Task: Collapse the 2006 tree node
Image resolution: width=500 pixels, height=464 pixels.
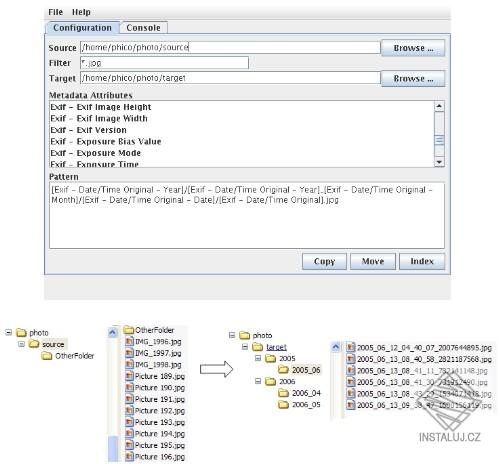Action: [x=258, y=381]
